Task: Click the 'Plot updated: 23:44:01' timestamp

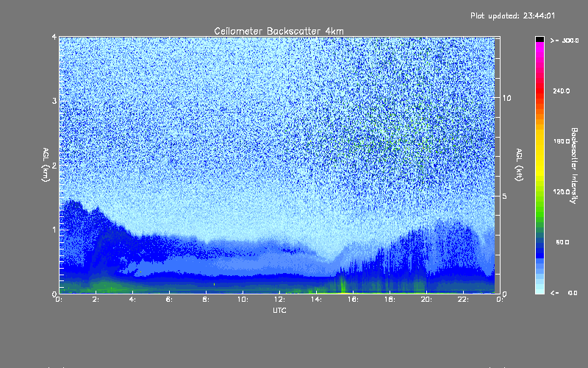Action: (512, 15)
